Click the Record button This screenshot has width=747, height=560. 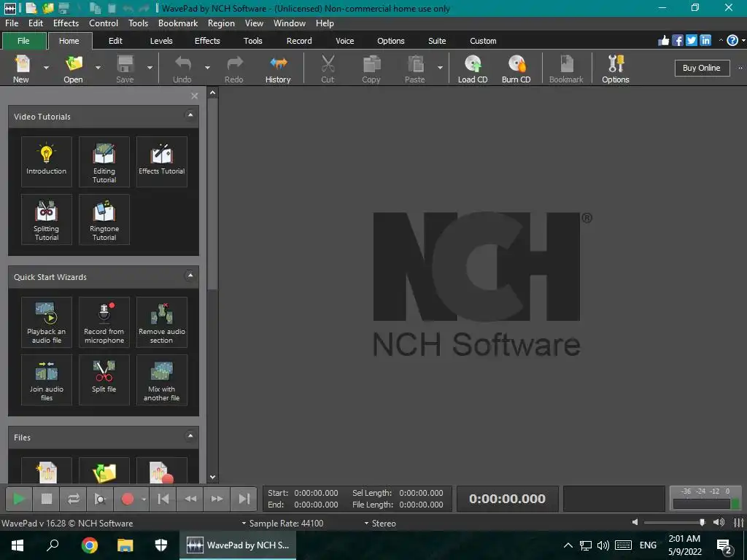(127, 499)
